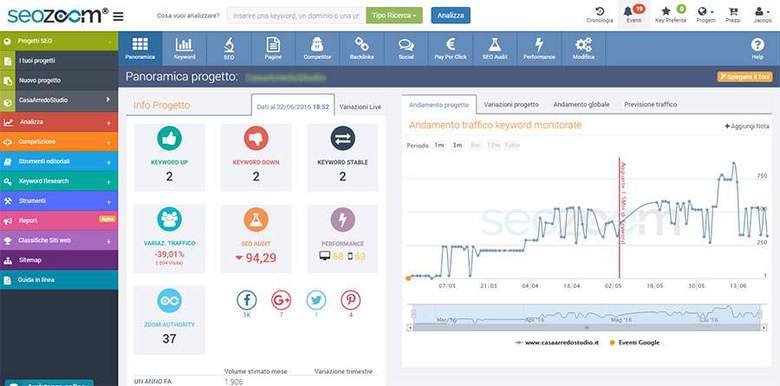Open the Pagine toolbar section
Image resolution: width=780 pixels, height=386 pixels.
point(273,48)
